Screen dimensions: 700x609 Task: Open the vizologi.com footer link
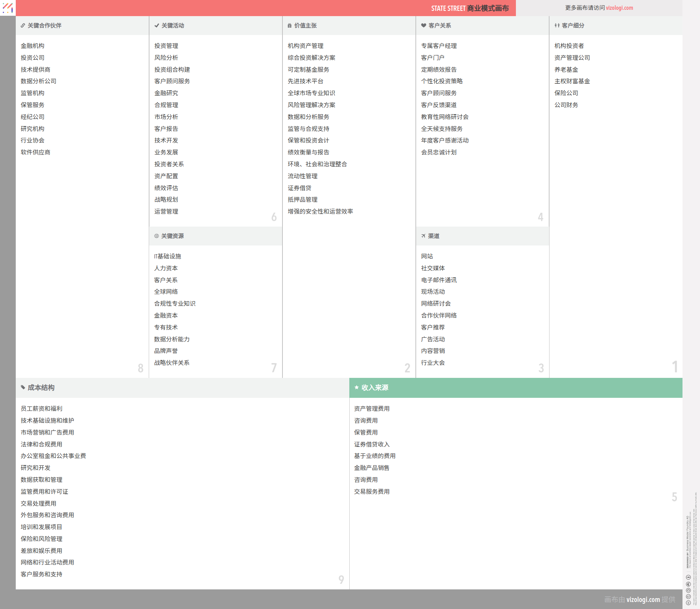643,599
